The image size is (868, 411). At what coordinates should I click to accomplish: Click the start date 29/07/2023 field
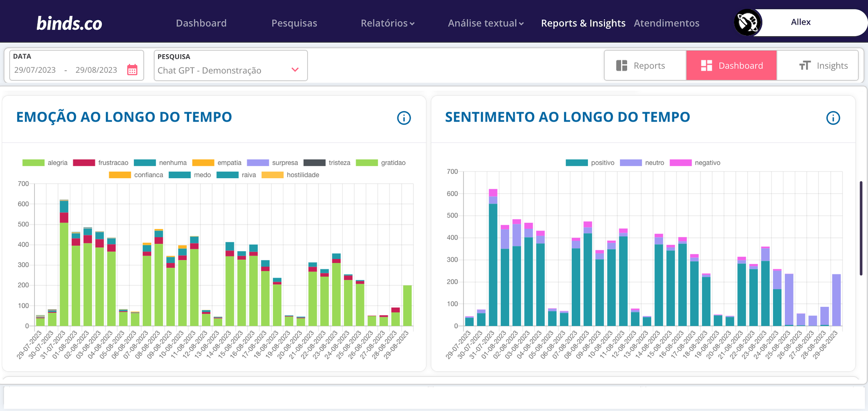[35, 70]
